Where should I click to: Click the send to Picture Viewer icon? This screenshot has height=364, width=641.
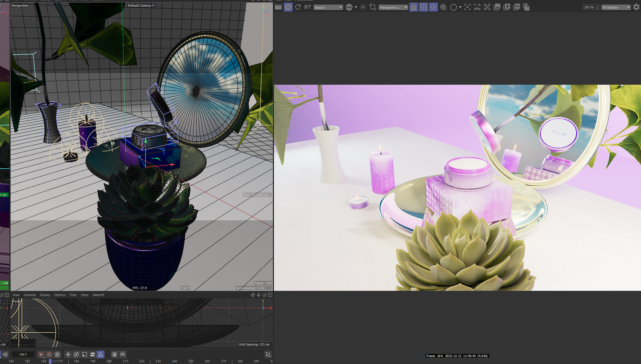point(516,7)
